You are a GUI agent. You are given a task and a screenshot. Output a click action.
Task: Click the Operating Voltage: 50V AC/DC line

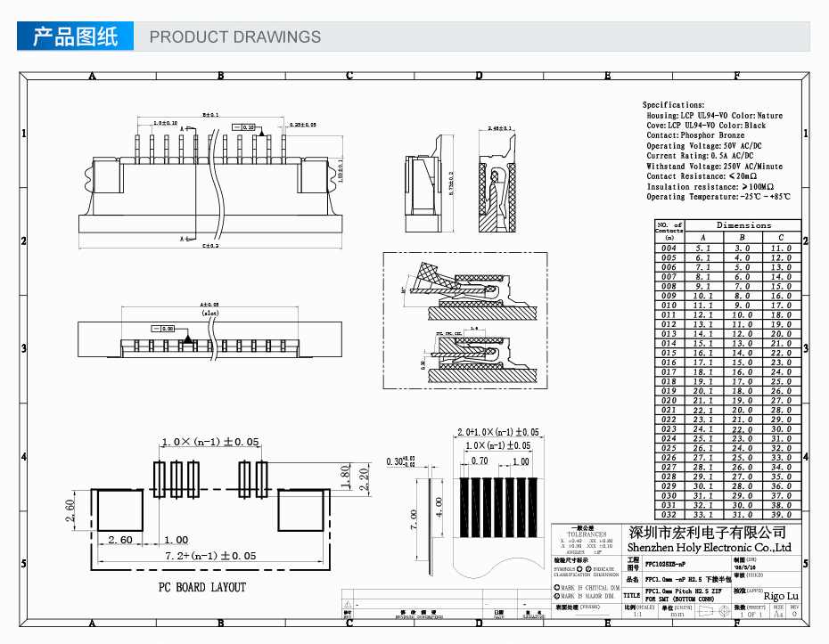703,146
